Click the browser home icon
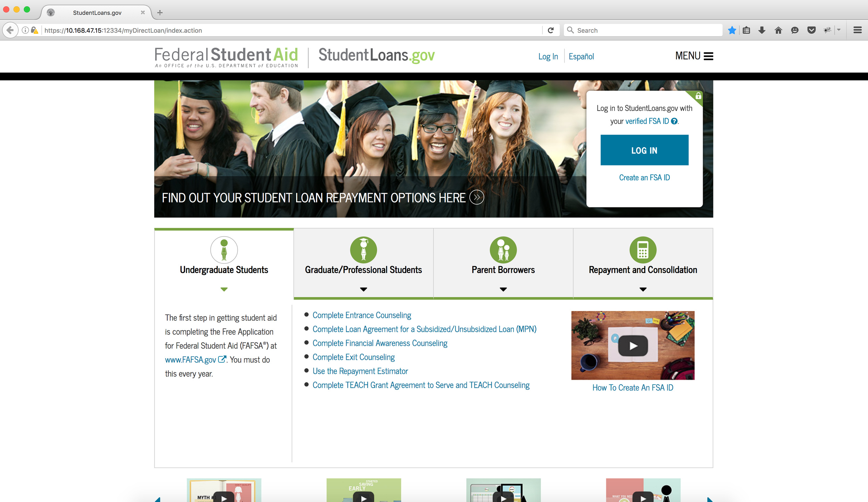This screenshot has height=502, width=868. point(778,30)
